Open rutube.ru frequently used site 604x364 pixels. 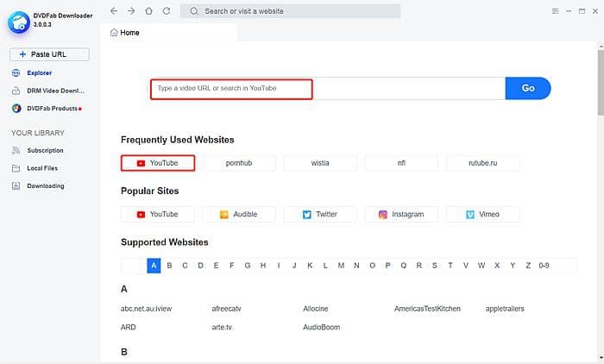coord(482,163)
